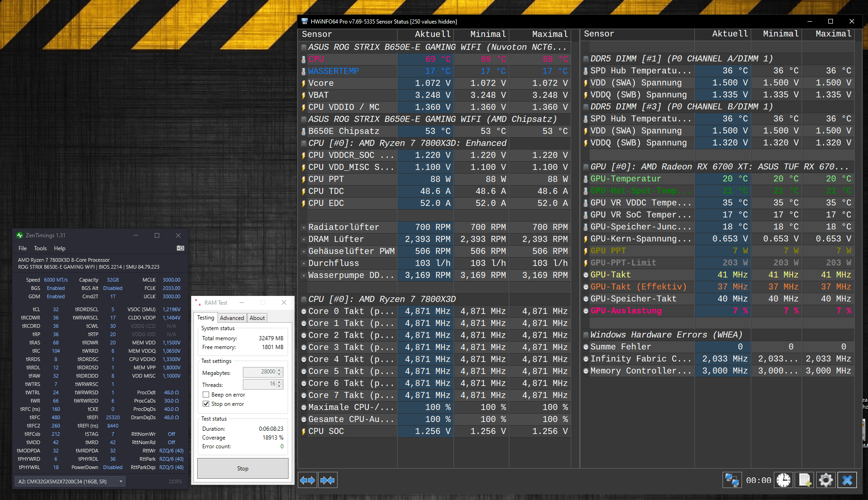Select the Durchfluss sensor row
Screen dimensions: 868x500
click(x=434, y=264)
